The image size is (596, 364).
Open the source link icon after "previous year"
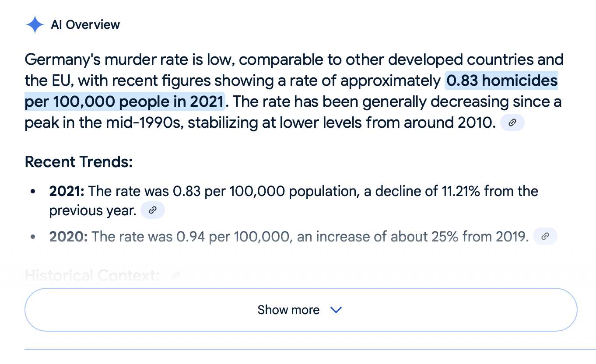(x=152, y=210)
